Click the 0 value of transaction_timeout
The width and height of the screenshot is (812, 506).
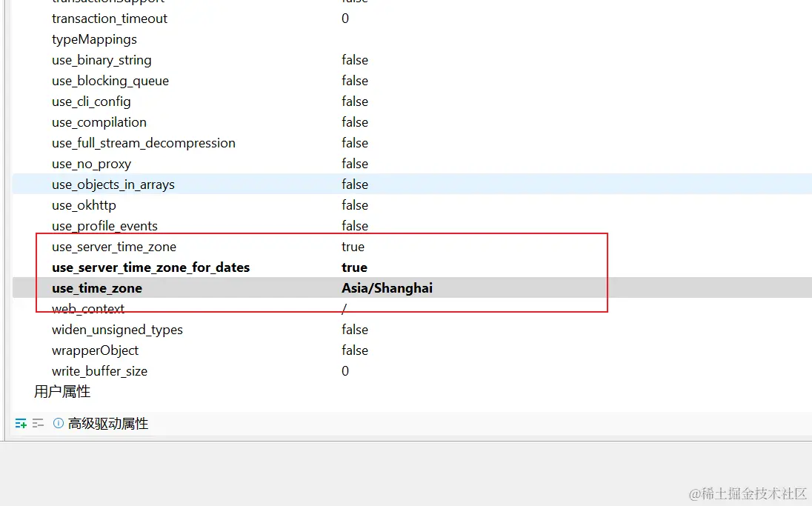click(x=345, y=19)
